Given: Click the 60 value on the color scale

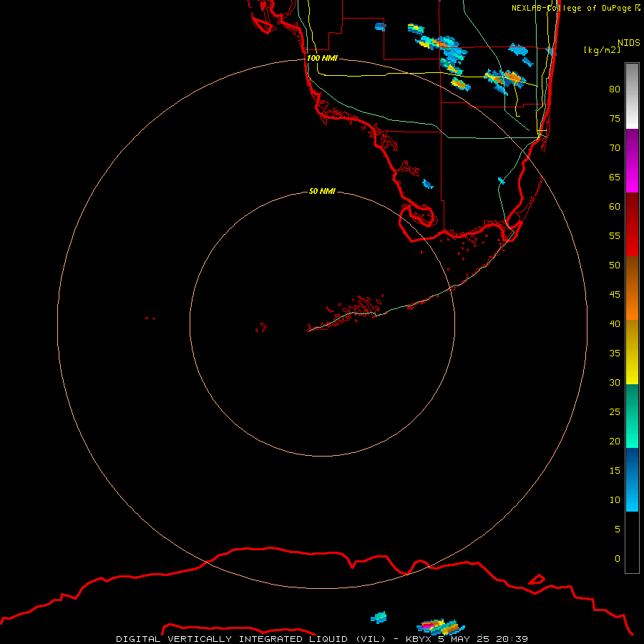Looking at the screenshot, I should (615, 207).
